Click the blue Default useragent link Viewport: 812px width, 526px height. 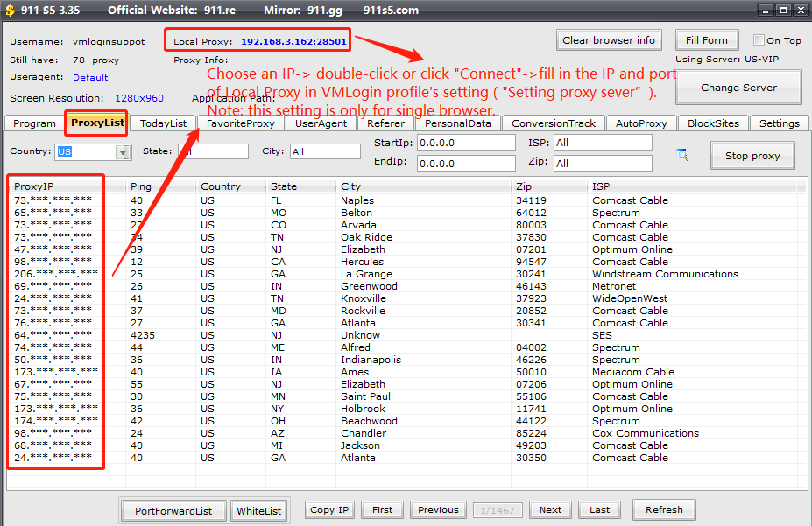point(90,77)
